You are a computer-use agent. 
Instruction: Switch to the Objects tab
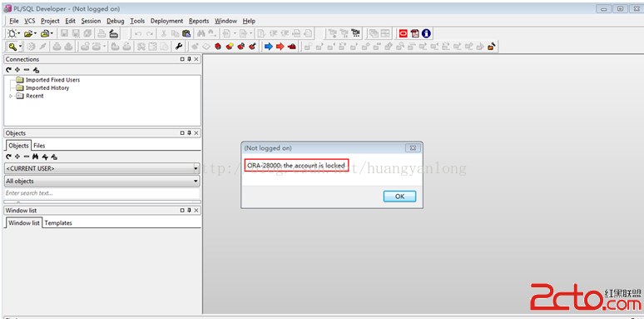[18, 146]
